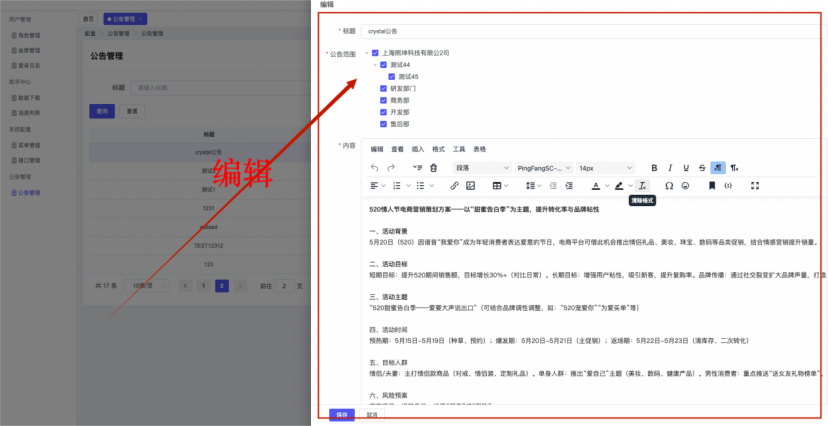Screen dimensions: 828x426
Task: Toggle bold formatting in editor toolbar
Action: coord(654,168)
